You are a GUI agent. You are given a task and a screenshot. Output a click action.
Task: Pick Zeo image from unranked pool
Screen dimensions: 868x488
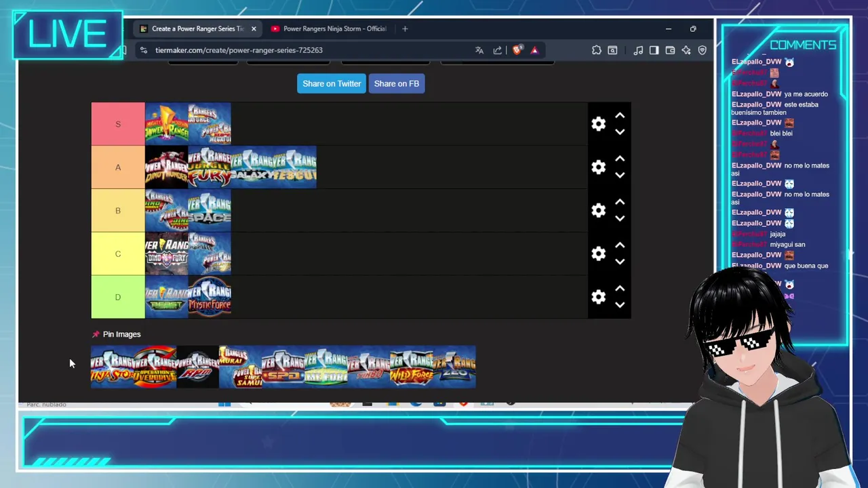(x=454, y=367)
